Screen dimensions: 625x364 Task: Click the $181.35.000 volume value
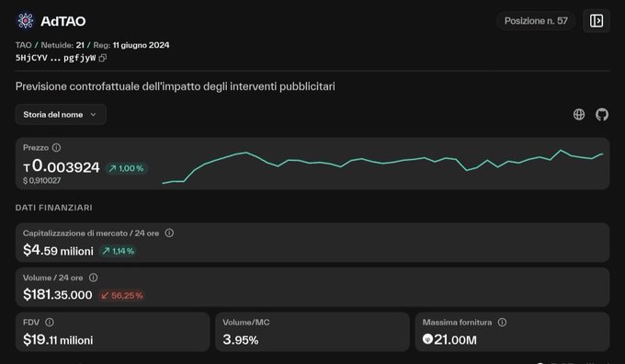(x=58, y=295)
